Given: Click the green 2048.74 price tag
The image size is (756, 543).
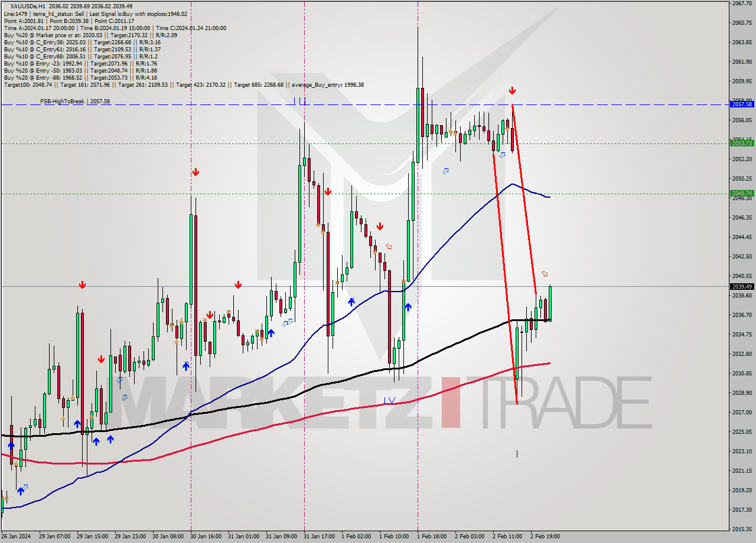Looking at the screenshot, I should pos(742,193).
